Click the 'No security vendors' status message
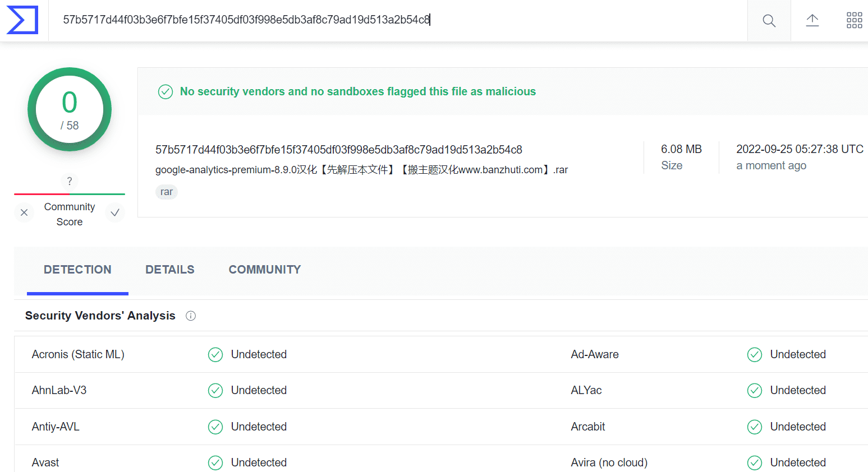868x472 pixels. pyautogui.click(x=358, y=91)
